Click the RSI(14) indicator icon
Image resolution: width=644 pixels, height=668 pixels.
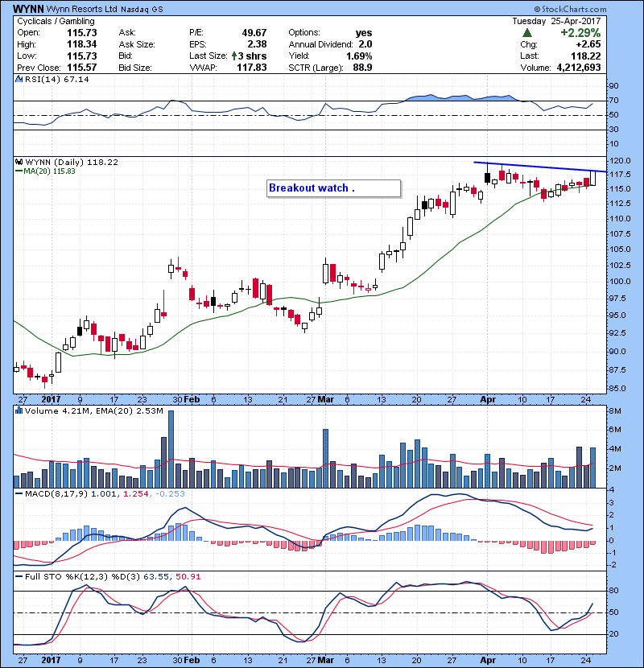click(19, 79)
